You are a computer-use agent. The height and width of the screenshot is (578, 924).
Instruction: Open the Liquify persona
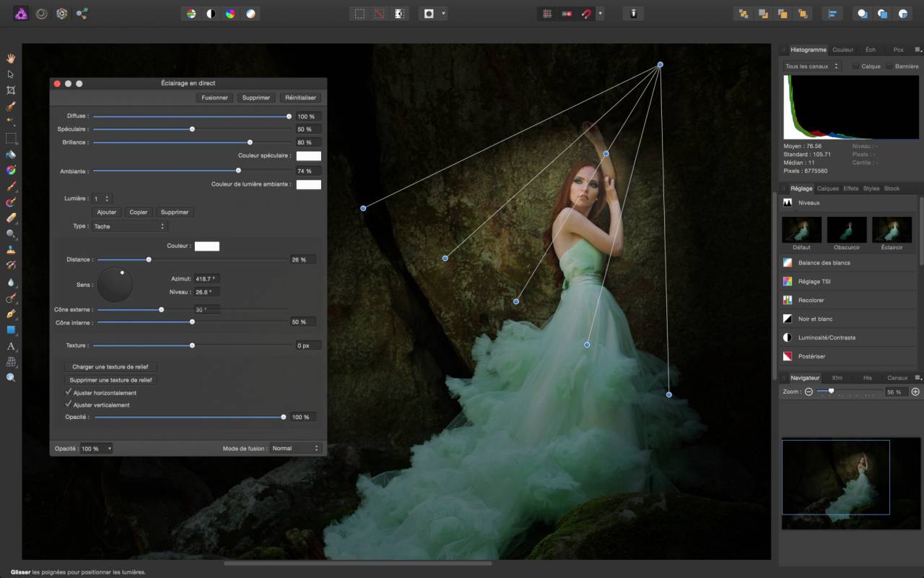click(x=42, y=13)
